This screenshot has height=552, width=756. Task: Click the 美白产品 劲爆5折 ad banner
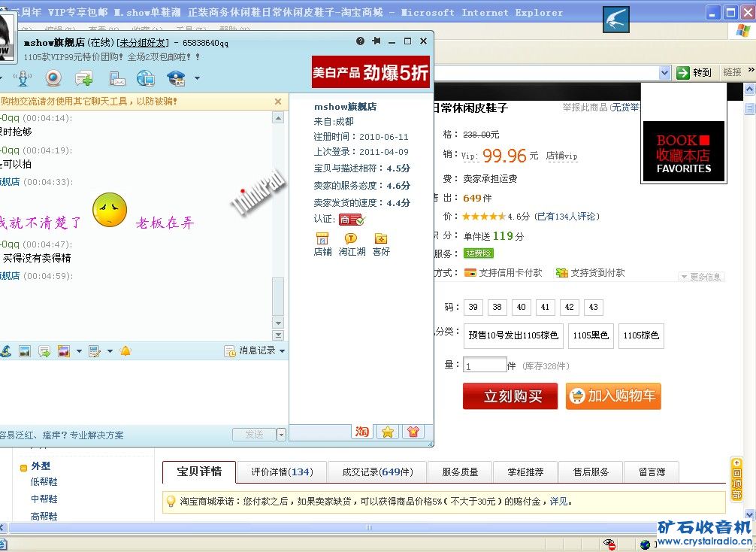(x=370, y=72)
